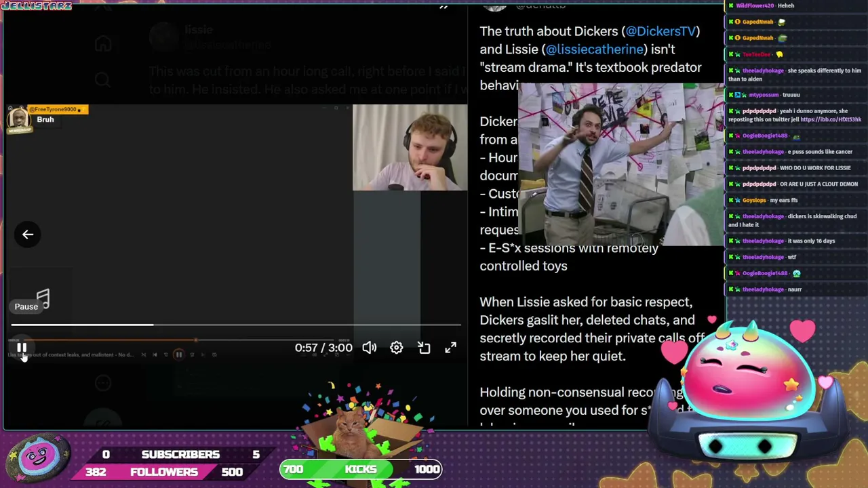The height and width of the screenshot is (488, 868).
Task: Click the JELLISTARZ logo
Action: tap(38, 5)
